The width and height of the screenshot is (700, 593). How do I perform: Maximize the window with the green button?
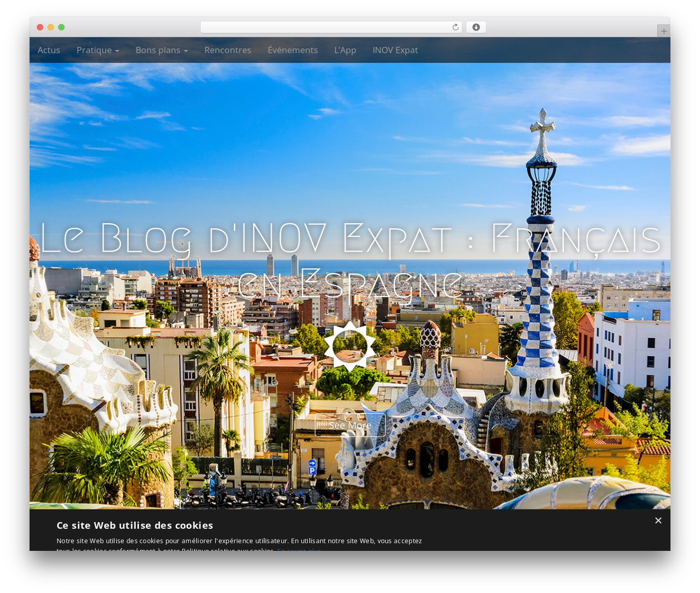(61, 27)
